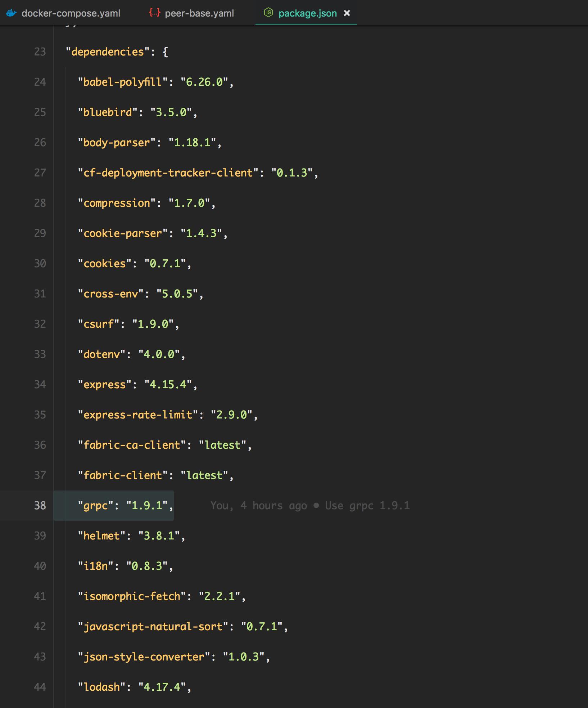Click the "i18n" key
The image size is (588, 708).
96,566
